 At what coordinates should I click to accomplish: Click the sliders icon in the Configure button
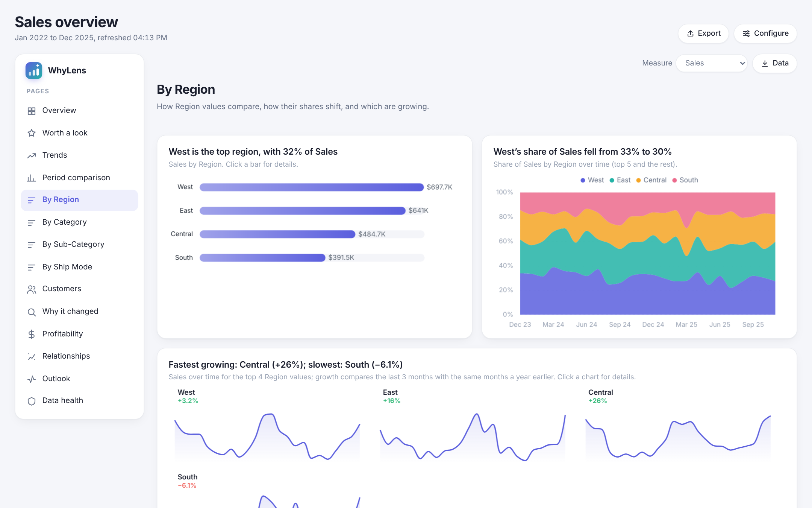click(746, 33)
